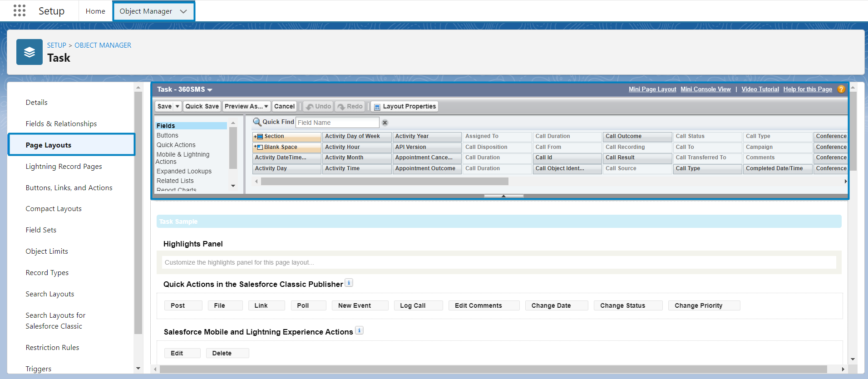
Task: Clear Quick Find with the X icon
Action: click(385, 123)
